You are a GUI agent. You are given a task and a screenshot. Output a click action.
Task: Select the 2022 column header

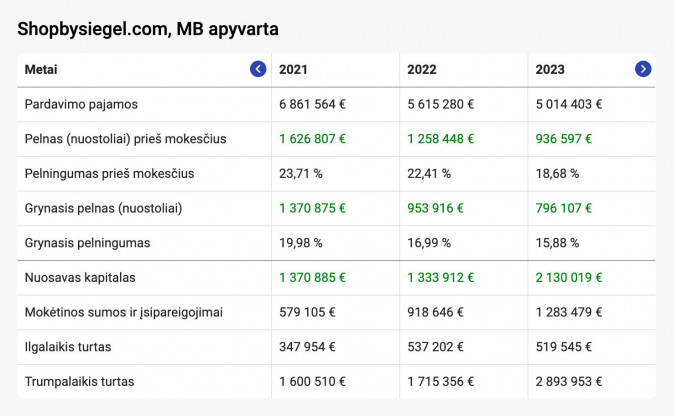pos(422,70)
